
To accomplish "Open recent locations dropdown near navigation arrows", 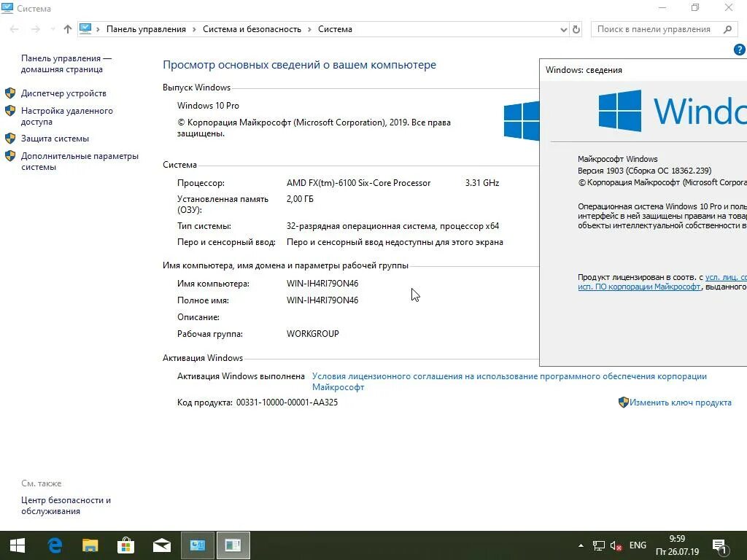I will click(x=53, y=29).
